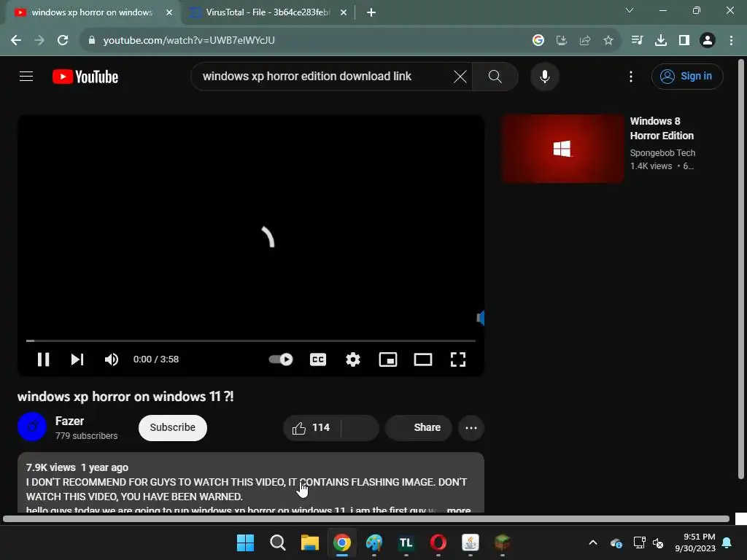The width and height of the screenshot is (747, 560).
Task: Install app icon in address bar
Action: (x=562, y=40)
